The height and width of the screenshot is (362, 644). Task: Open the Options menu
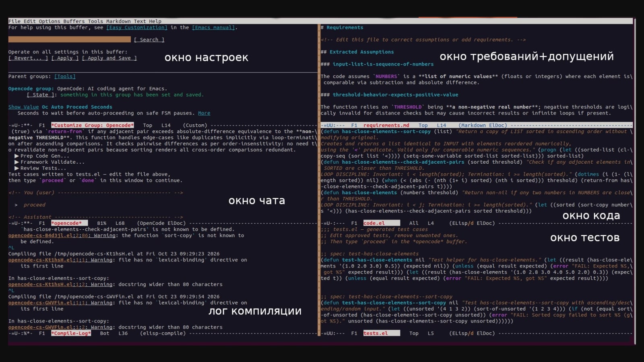(x=50, y=21)
